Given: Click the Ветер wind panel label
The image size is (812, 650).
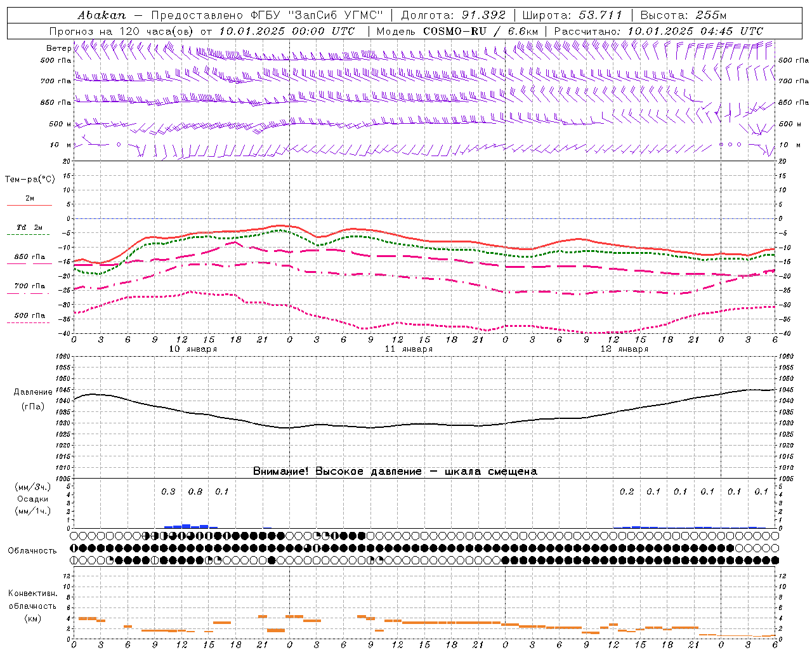Looking at the screenshot, I should [58, 48].
